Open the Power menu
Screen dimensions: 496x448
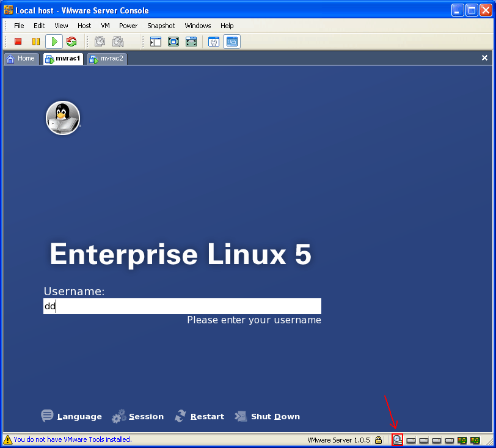coord(128,26)
